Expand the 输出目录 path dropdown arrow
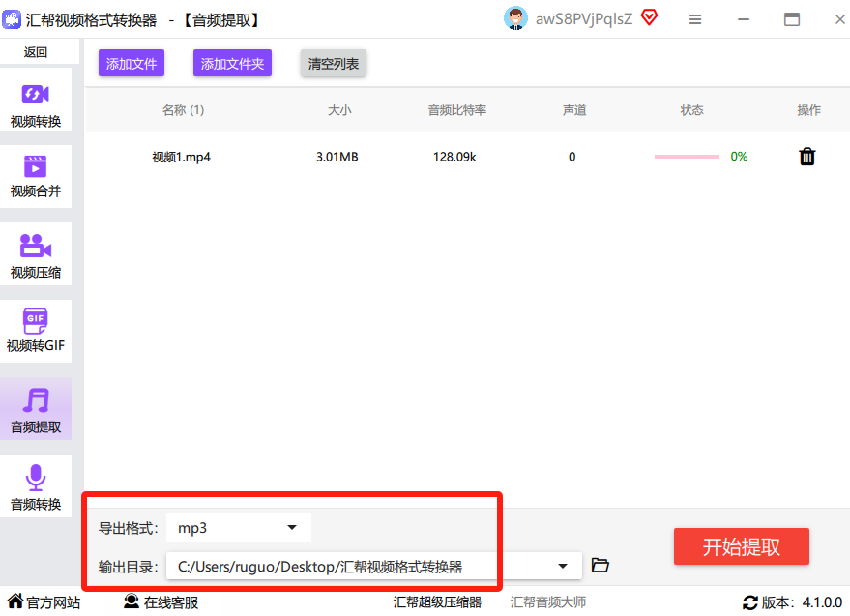The height and width of the screenshot is (616, 850). coord(563,566)
